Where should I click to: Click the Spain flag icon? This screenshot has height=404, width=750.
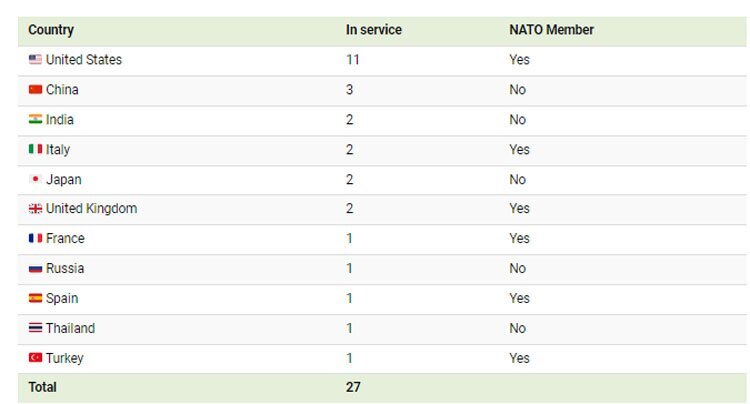[x=35, y=299]
